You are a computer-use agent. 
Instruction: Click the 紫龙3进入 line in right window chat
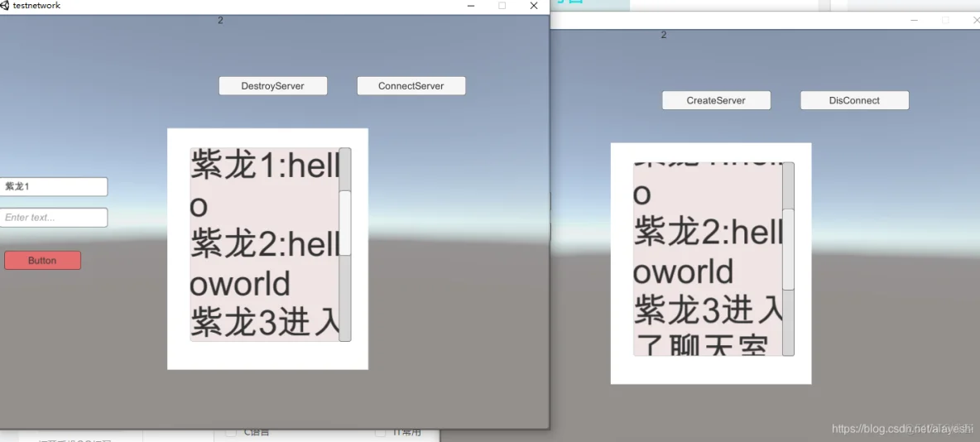click(709, 312)
